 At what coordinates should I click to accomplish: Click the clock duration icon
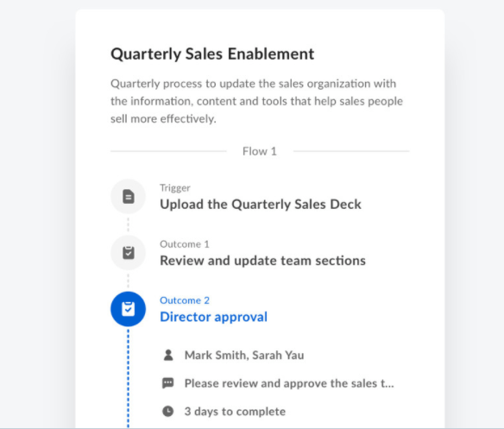168,412
